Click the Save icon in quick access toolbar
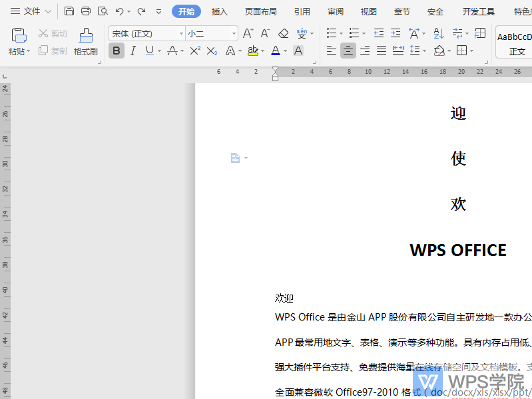The height and width of the screenshot is (399, 532). [x=69, y=11]
